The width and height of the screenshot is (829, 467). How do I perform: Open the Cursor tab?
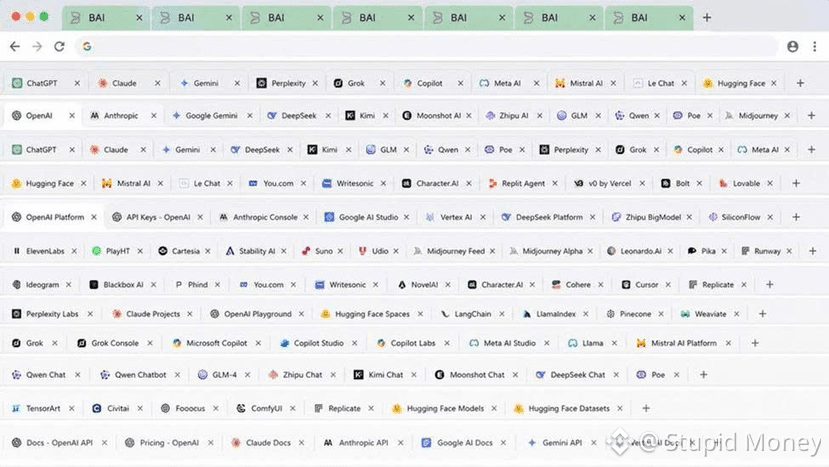[x=646, y=285]
